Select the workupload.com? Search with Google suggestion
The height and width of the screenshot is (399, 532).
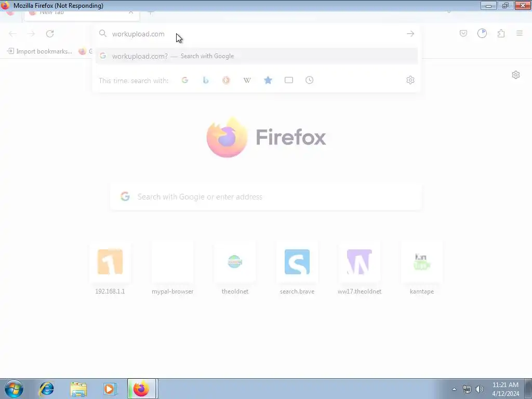pos(257,56)
